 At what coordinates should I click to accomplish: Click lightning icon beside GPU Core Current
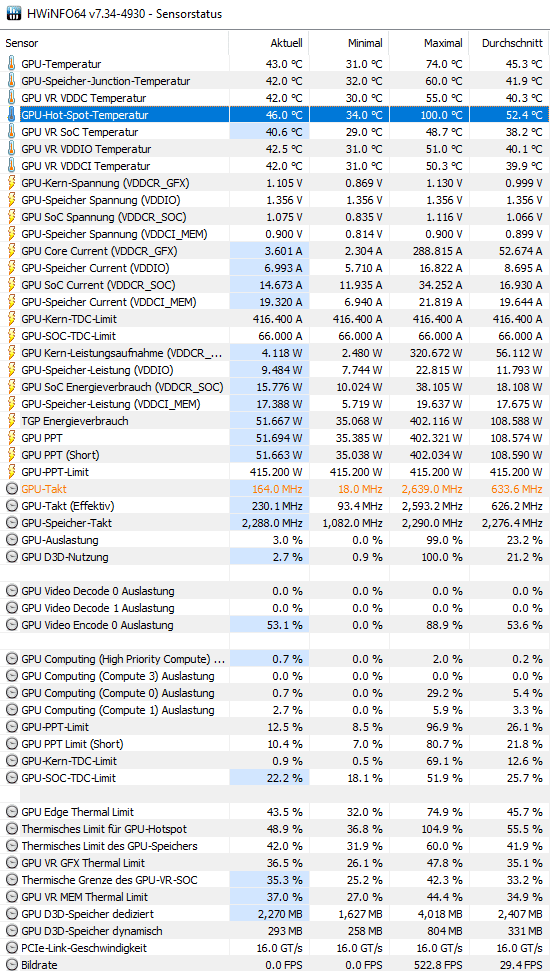11,251
